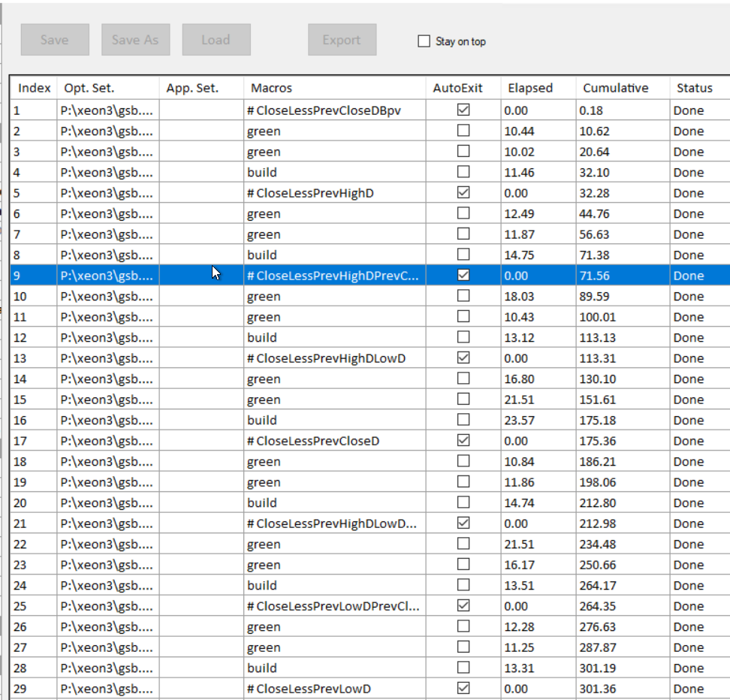
Task: Click the Status column header
Action: coord(694,88)
